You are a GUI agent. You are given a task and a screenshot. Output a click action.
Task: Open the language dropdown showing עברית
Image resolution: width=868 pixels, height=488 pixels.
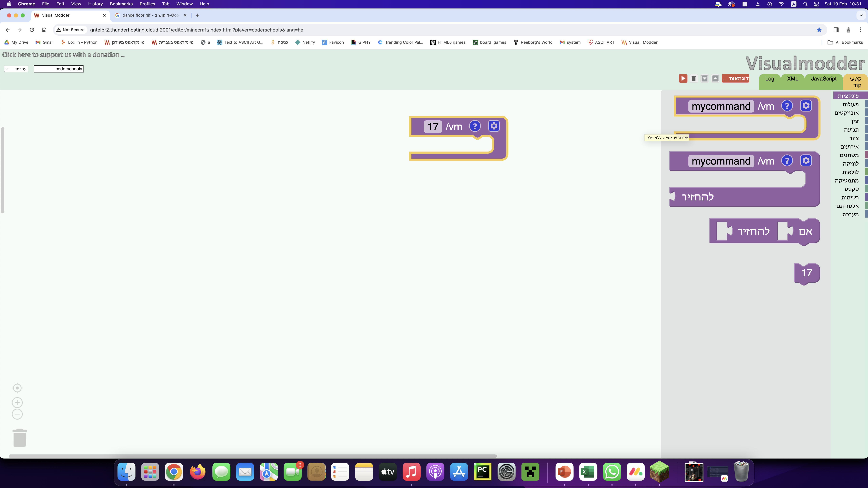click(16, 69)
